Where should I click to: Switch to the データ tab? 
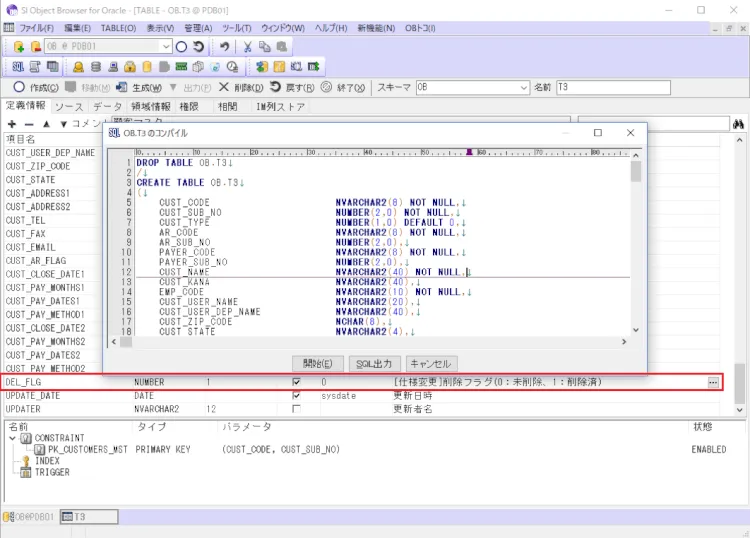click(107, 107)
